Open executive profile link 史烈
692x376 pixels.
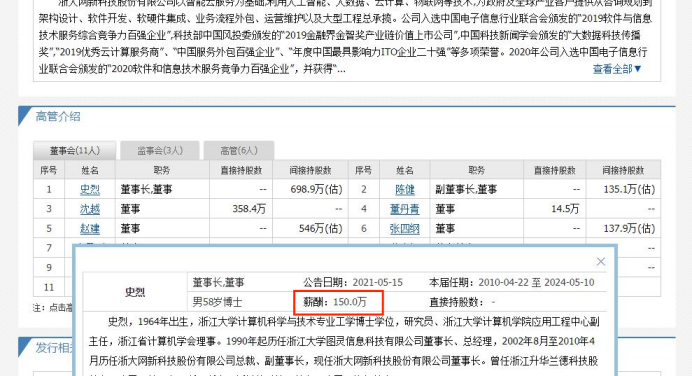tap(90, 189)
